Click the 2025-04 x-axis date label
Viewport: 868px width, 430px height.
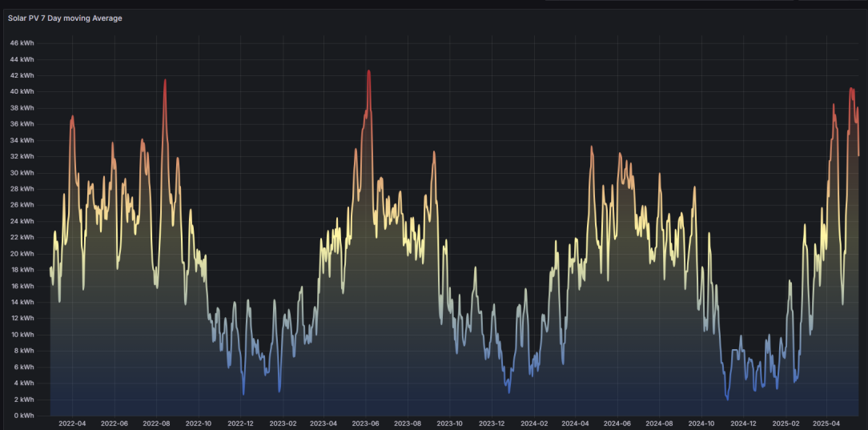point(827,424)
